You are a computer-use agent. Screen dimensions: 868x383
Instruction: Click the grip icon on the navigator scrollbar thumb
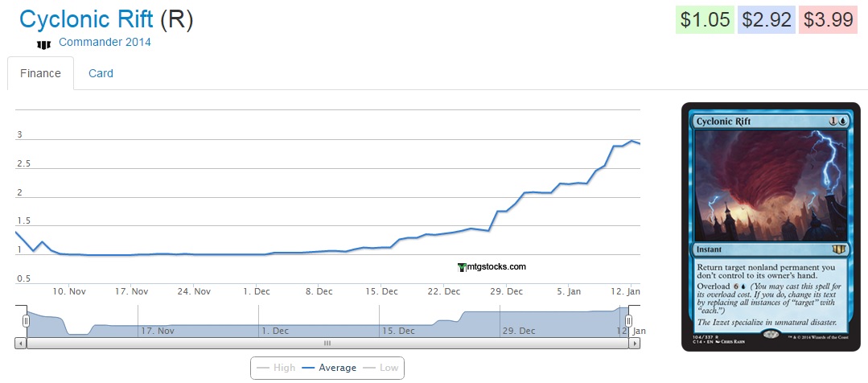click(x=327, y=343)
